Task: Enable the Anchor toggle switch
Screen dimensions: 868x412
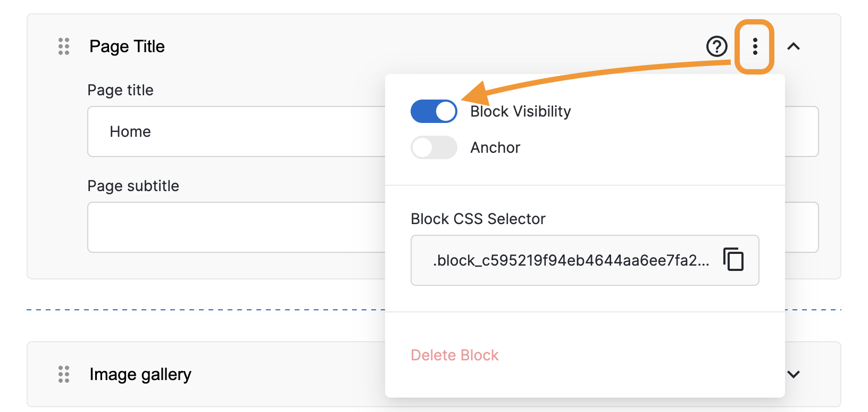Action: click(x=433, y=147)
